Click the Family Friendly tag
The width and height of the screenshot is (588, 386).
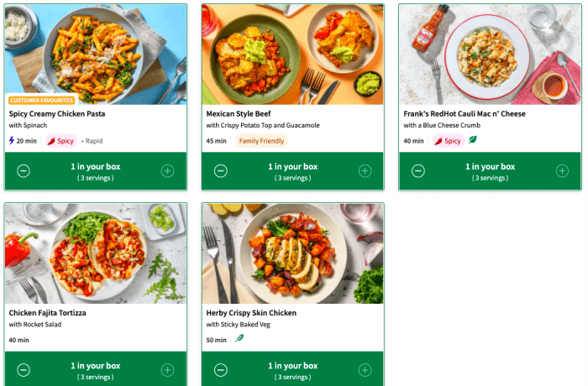[x=260, y=141]
